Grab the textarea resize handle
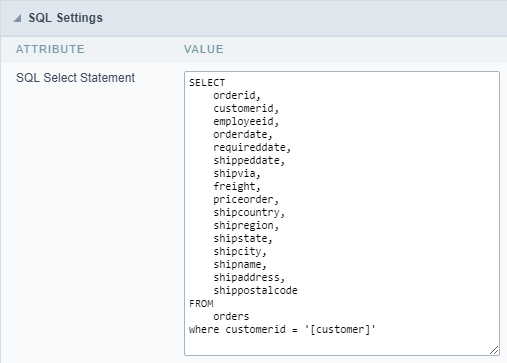The height and width of the screenshot is (363, 507). pyautogui.click(x=494, y=350)
